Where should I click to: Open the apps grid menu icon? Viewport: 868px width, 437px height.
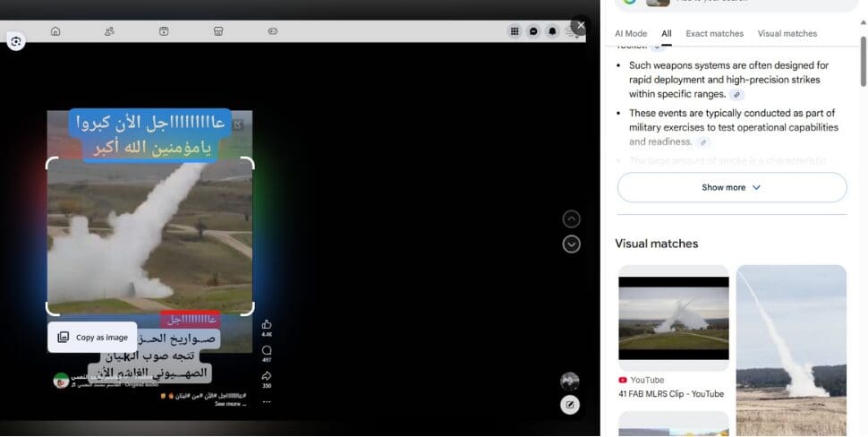(x=515, y=31)
